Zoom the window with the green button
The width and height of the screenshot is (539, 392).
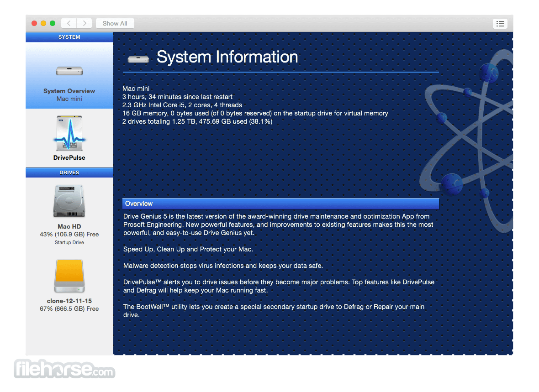pyautogui.click(x=52, y=23)
